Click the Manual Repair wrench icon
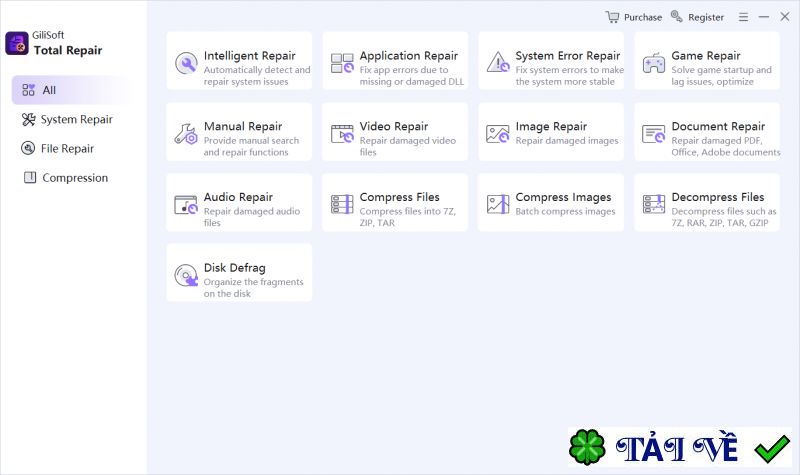This screenshot has height=475, width=800. point(186,134)
